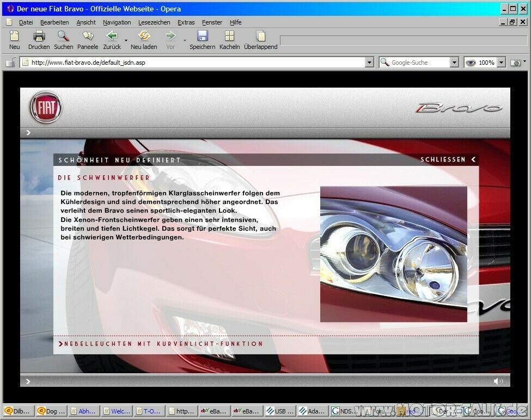This screenshot has width=531, height=420.
Task: Click the greyed Vor forward arrow
Action: pyautogui.click(x=170, y=40)
